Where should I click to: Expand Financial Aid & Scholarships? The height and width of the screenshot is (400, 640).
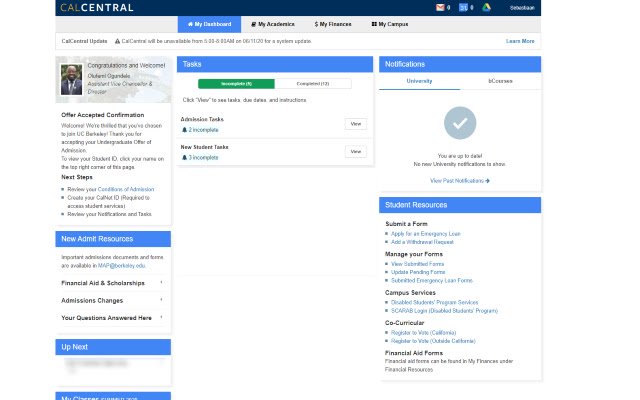coord(113,283)
